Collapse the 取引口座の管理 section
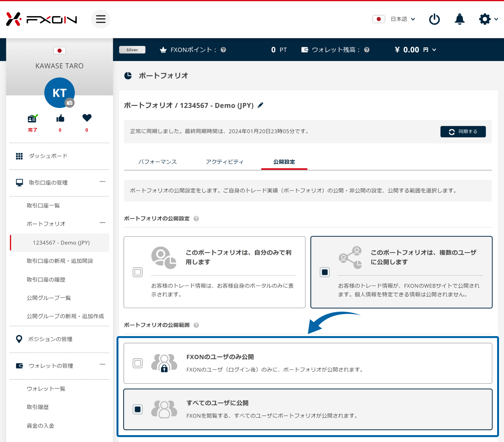 [x=103, y=182]
